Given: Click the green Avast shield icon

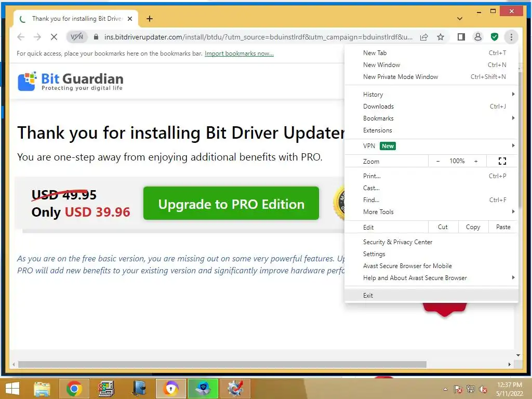Looking at the screenshot, I should coord(495,37).
